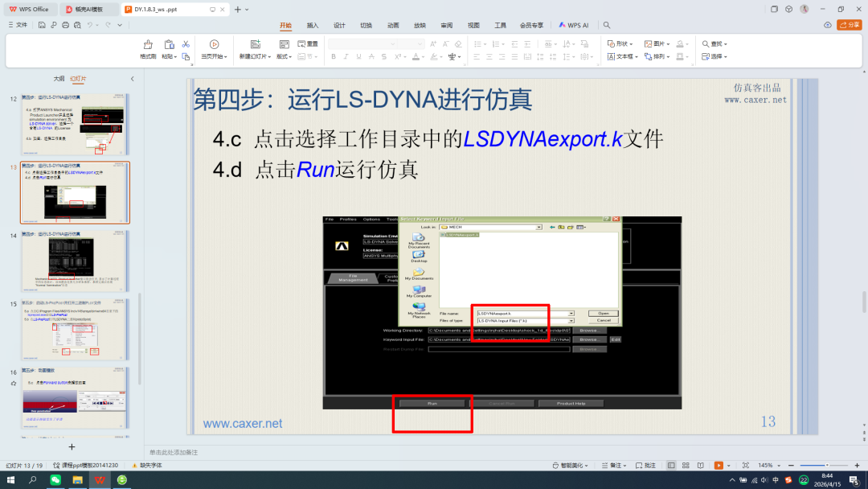Image resolution: width=868 pixels, height=489 pixels.
Task: Open the Transitions (切换) ribbon tab
Action: pos(366,25)
